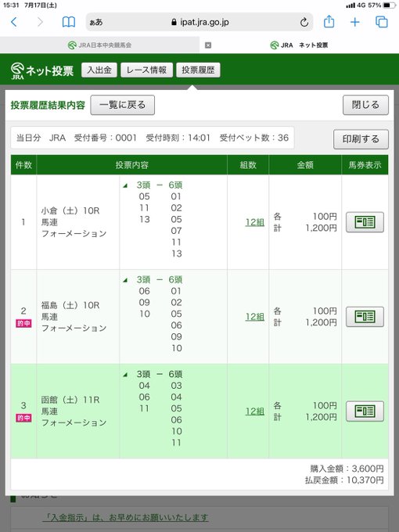
Task: Open the 12組 link for 小倉 10R
Action: pos(255,222)
